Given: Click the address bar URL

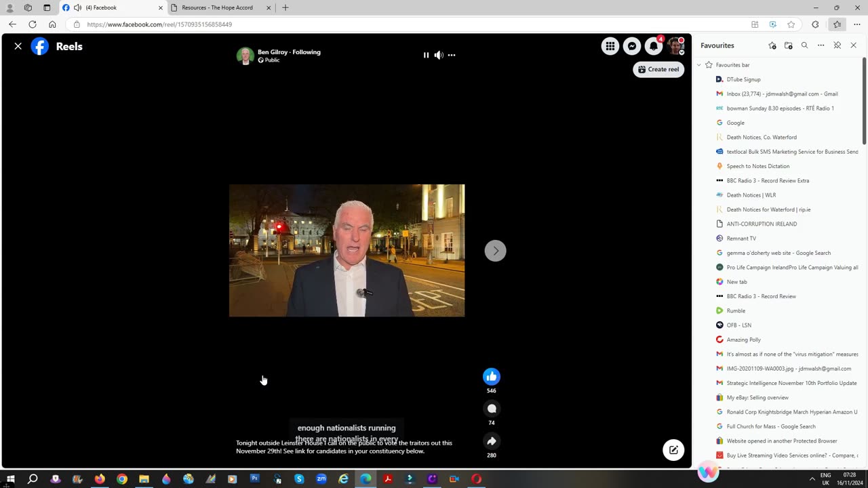Looking at the screenshot, I should click(159, 24).
